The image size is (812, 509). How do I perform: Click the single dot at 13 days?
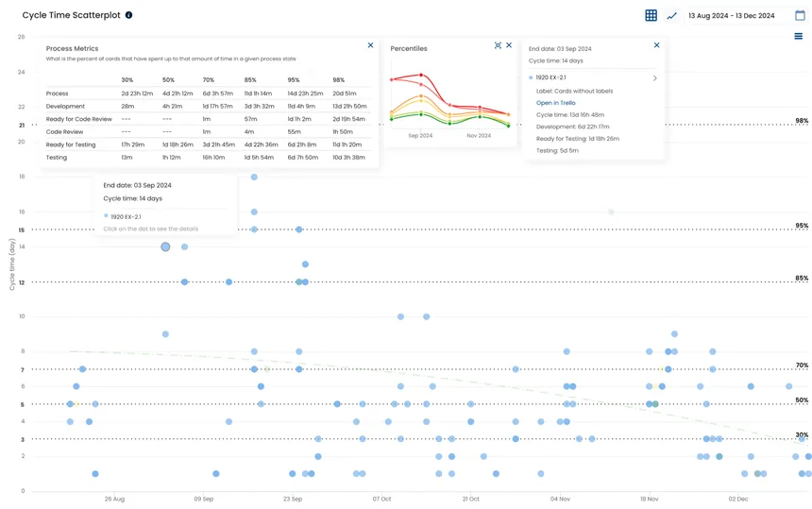coord(305,264)
